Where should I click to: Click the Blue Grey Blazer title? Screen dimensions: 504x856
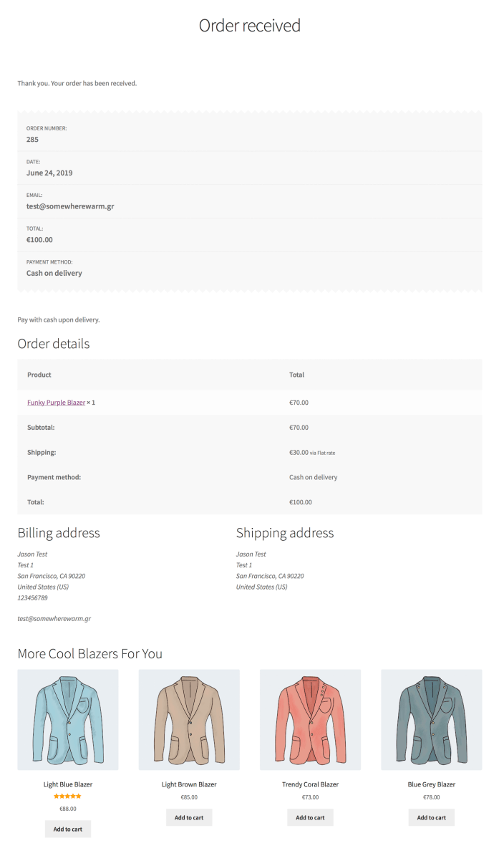431,784
